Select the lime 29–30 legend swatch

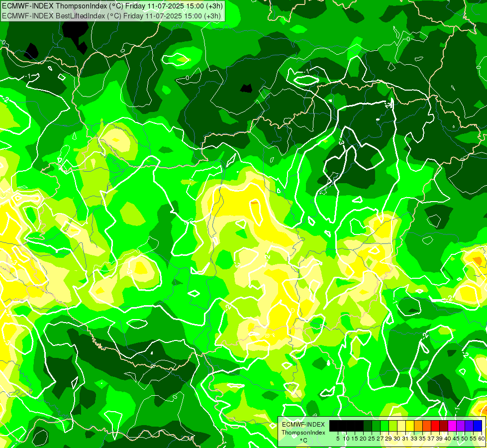click(x=393, y=426)
